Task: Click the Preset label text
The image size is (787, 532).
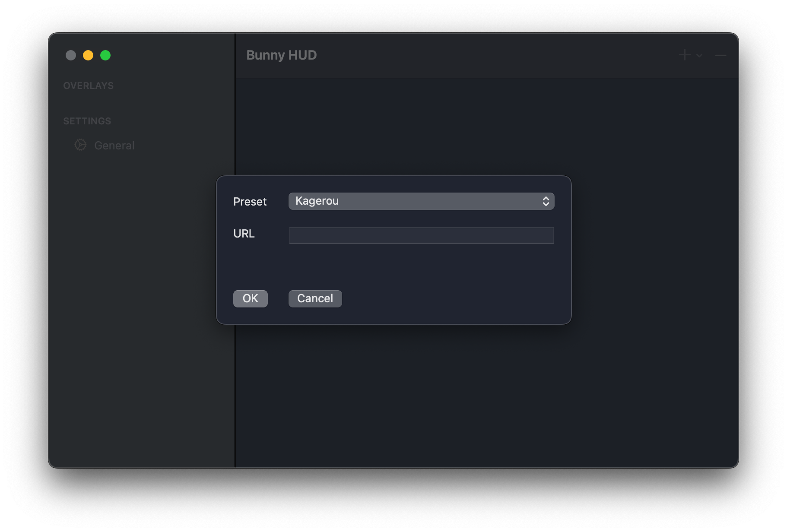Action: (x=250, y=202)
